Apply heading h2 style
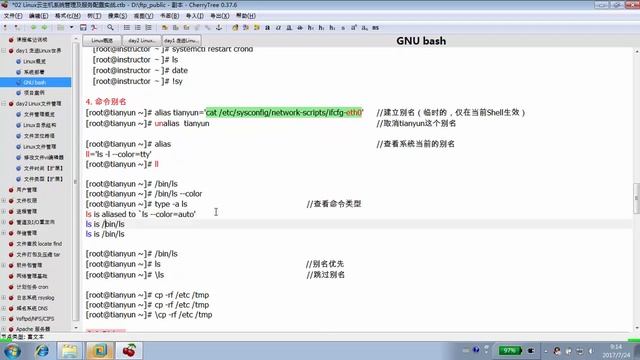This screenshot has width=640, height=360. (x=322, y=28)
